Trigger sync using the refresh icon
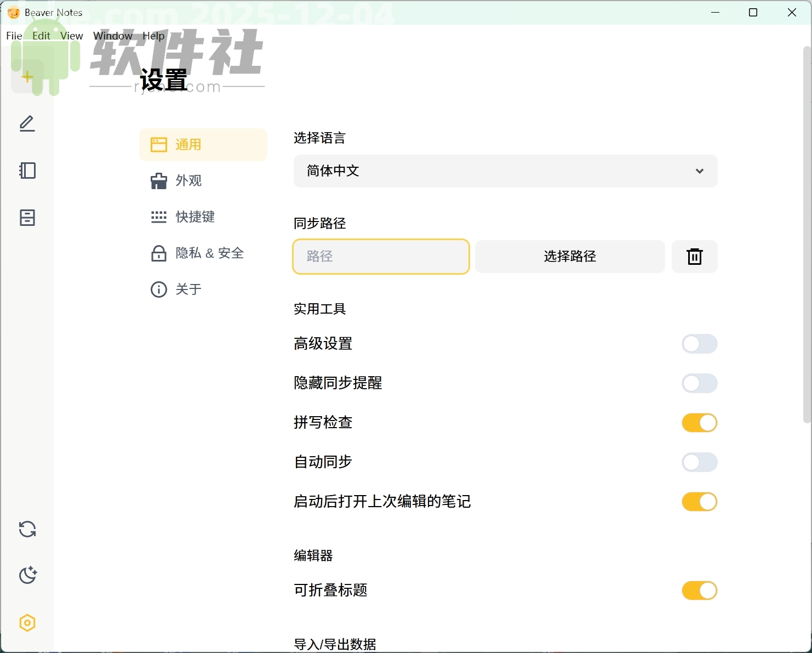The height and width of the screenshot is (653, 812). click(27, 529)
